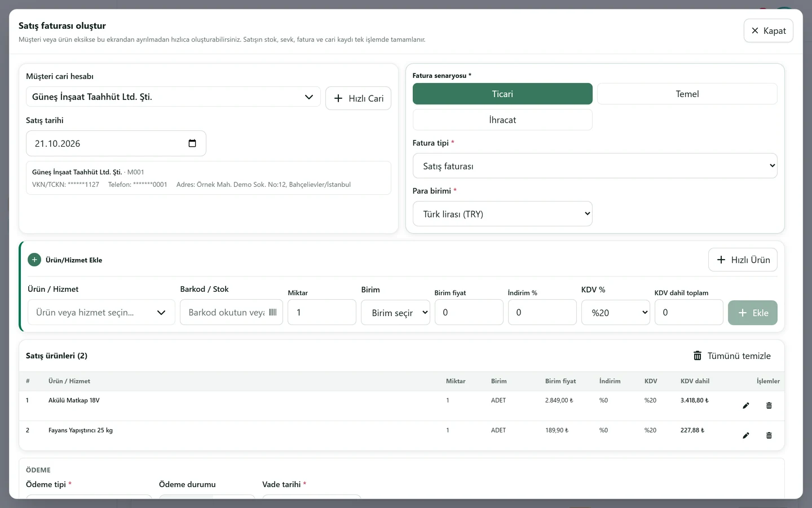Open the Fatura tipi dropdown

click(595, 166)
